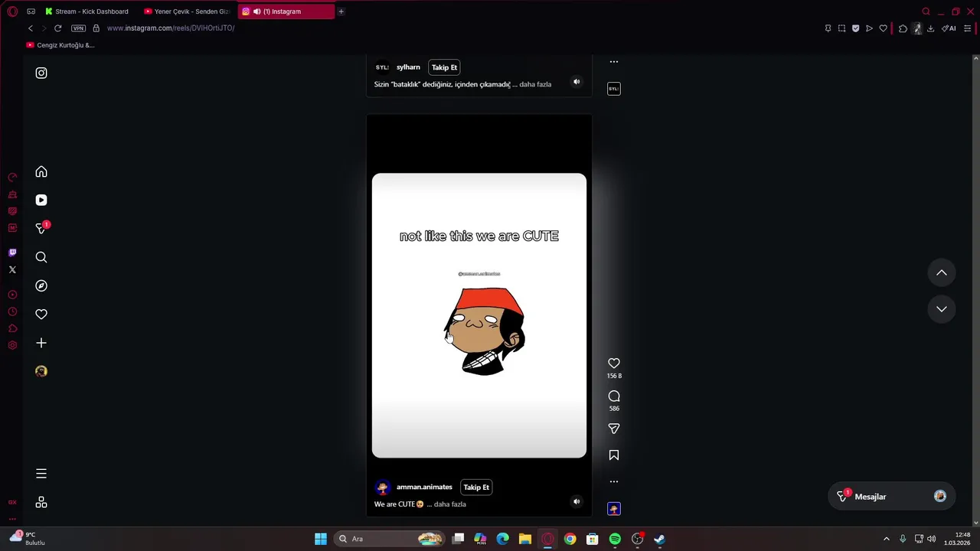Open a new browser tab
Screen dimensions: 980x551
pyautogui.click(x=341, y=11)
